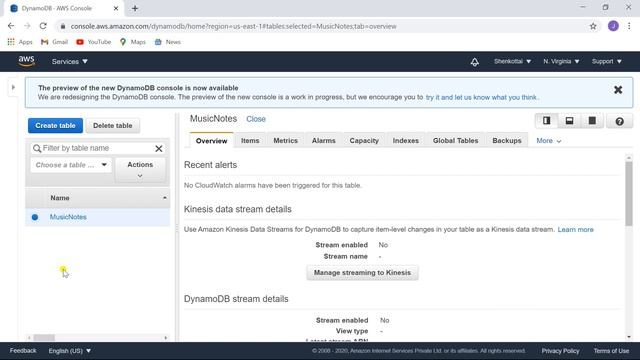
Task: Focus the Filter by table name field
Action: (98, 148)
